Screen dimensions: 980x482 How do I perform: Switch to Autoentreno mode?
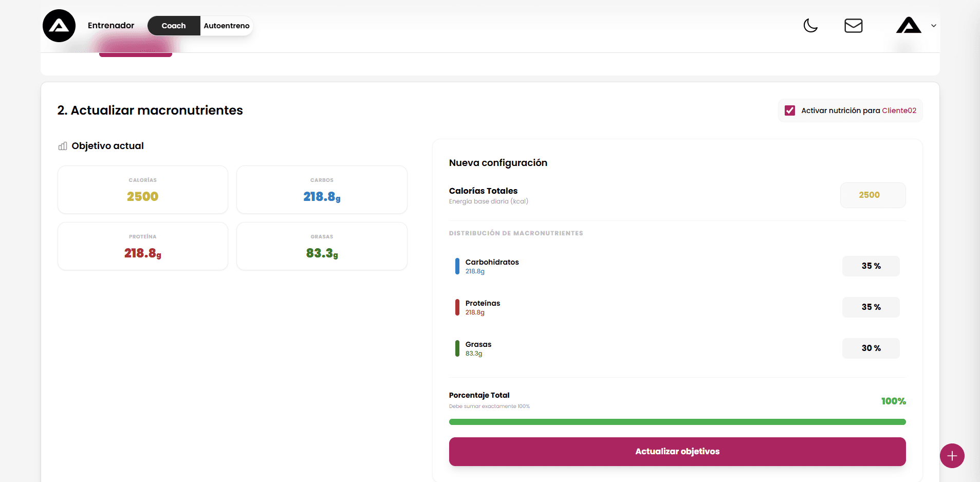[226, 26]
